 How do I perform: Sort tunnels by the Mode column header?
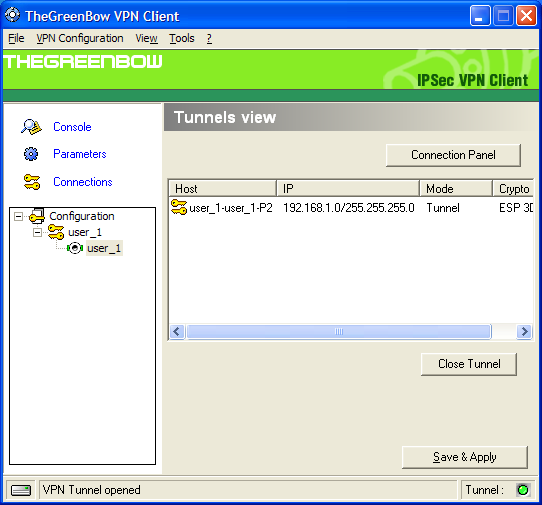(x=456, y=189)
